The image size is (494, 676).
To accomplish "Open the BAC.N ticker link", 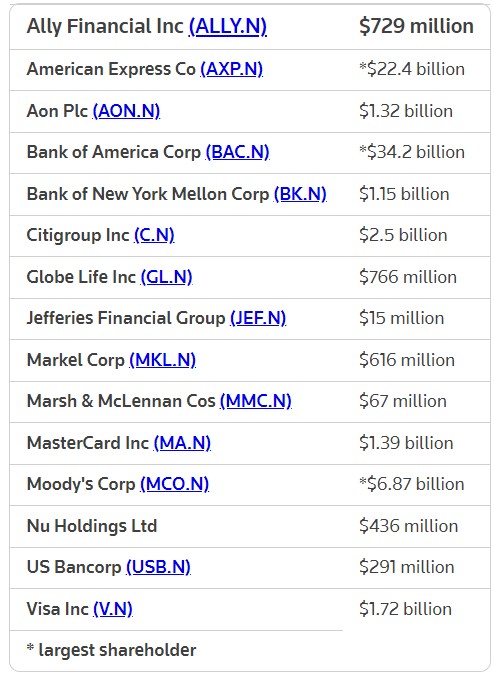I will point(238,152).
